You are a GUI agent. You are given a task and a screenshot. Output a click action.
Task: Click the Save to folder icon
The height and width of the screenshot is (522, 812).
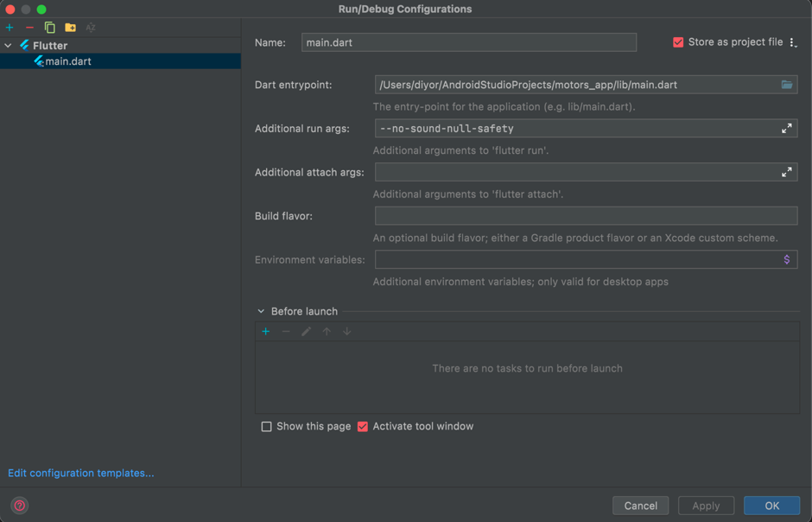(70, 28)
